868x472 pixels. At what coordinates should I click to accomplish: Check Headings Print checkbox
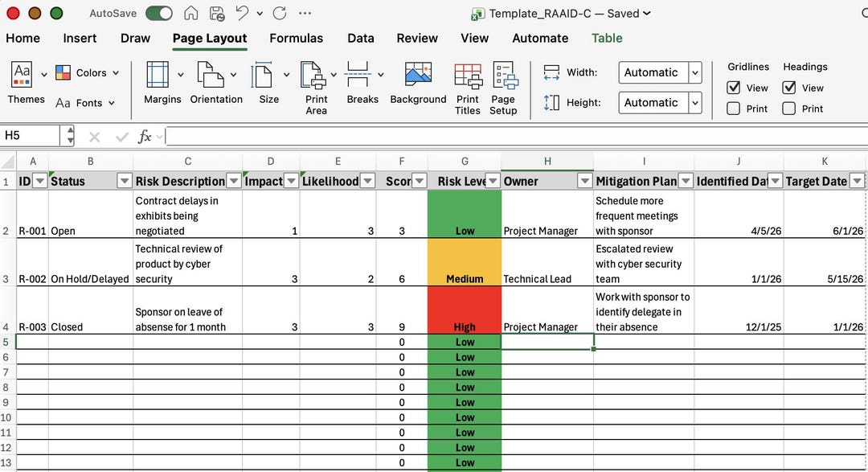(789, 109)
